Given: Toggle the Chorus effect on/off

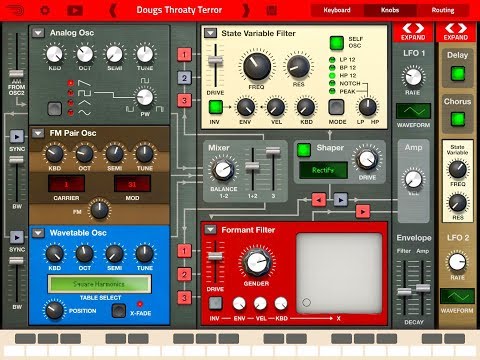Looking at the screenshot, I should (x=458, y=119).
